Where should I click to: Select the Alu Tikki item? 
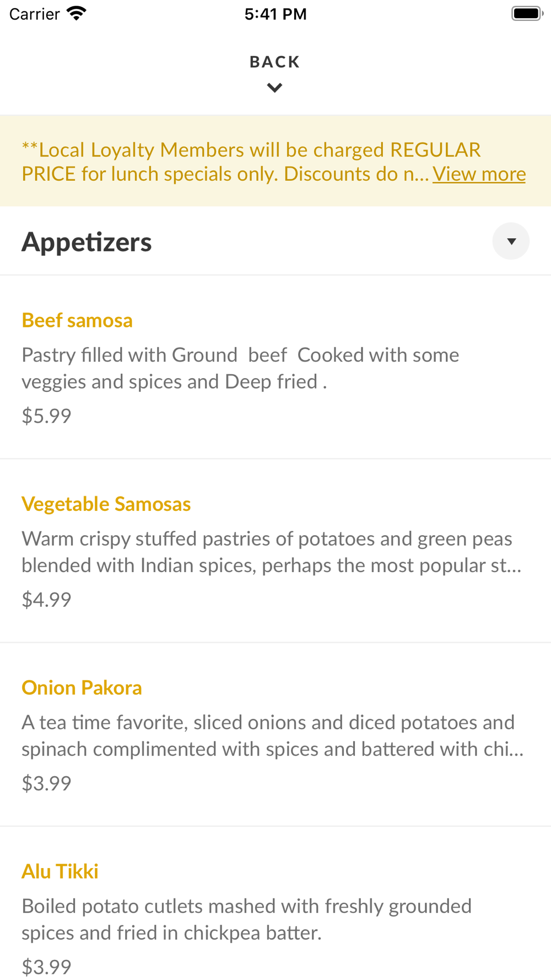[60, 871]
